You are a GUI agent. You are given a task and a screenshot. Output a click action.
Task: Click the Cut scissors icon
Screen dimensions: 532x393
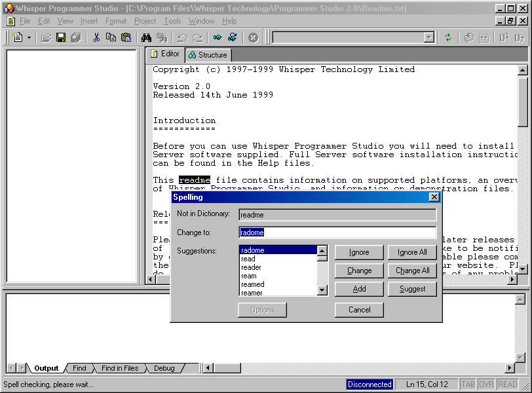97,37
